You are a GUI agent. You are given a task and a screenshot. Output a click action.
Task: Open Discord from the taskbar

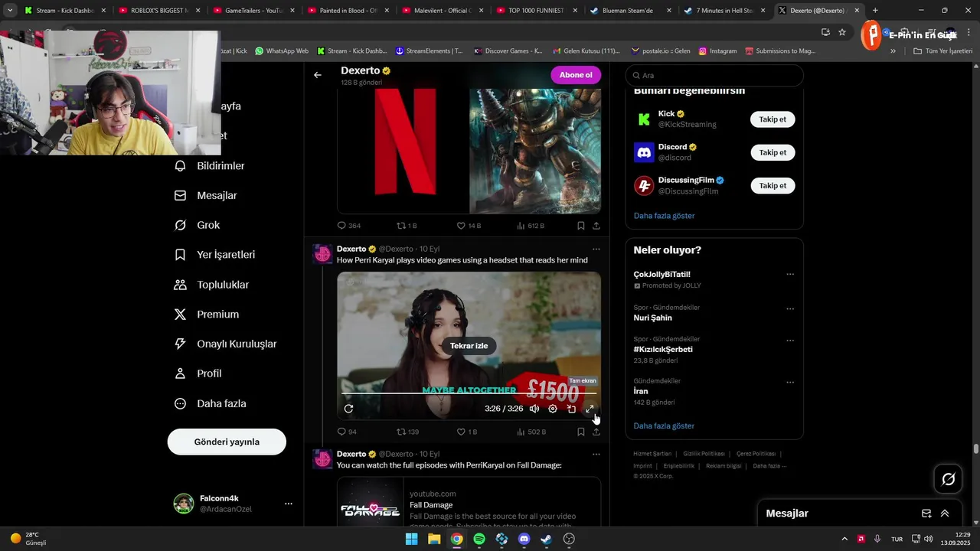pyautogui.click(x=524, y=539)
